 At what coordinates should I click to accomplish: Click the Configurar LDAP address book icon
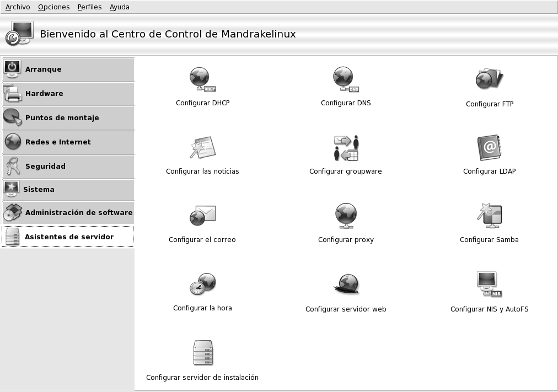pyautogui.click(x=489, y=148)
